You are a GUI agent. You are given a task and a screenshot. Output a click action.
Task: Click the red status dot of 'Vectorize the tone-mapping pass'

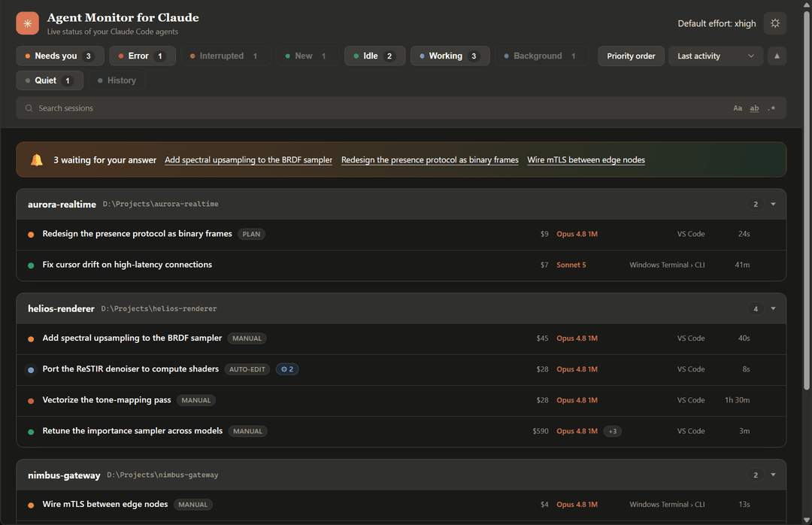31,401
